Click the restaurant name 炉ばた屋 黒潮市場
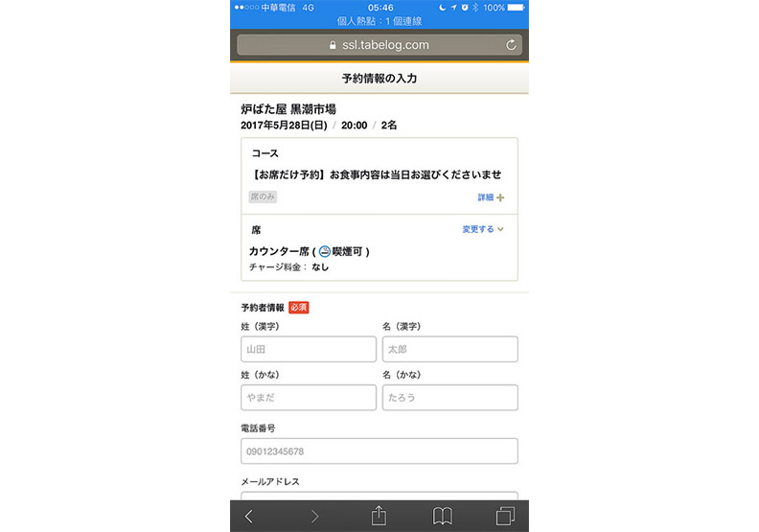This screenshot has width=759, height=532. tap(288, 109)
